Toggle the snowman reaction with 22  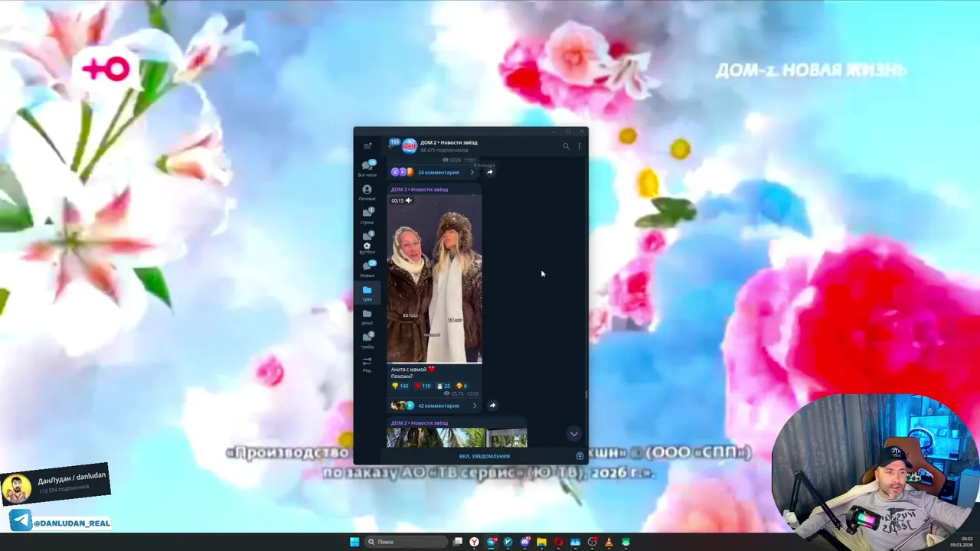pos(443,386)
